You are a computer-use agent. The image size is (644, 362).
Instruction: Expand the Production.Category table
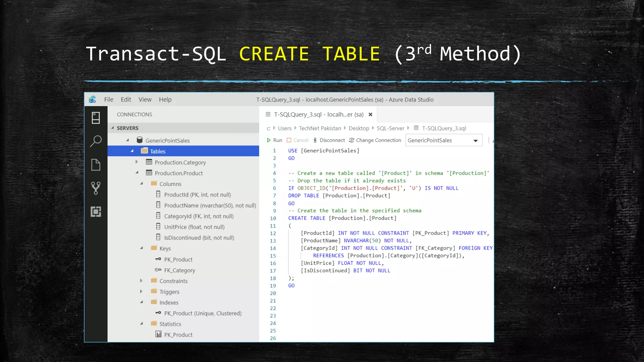click(x=136, y=162)
